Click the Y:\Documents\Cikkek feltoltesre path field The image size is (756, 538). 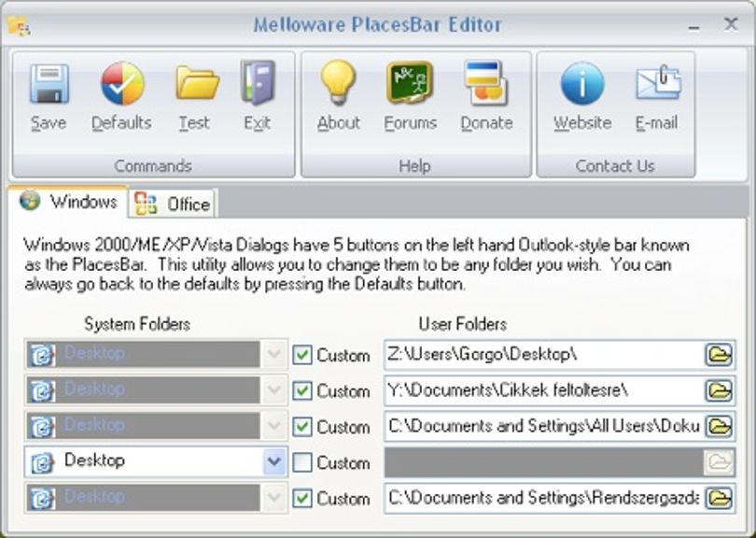(x=544, y=390)
